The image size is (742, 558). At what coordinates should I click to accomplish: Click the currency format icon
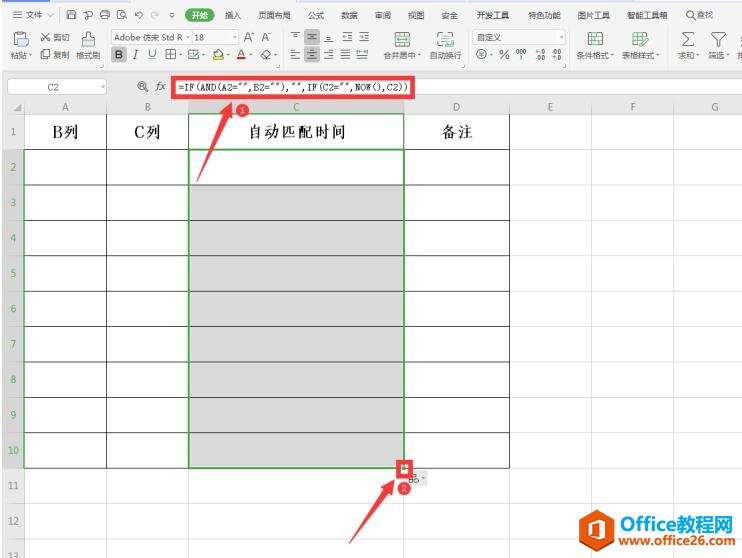481,54
